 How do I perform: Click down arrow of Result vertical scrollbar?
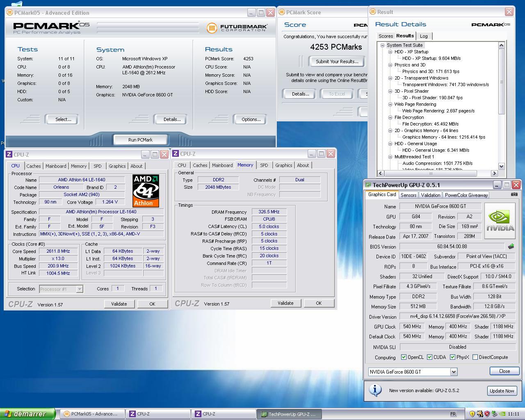[501, 166]
